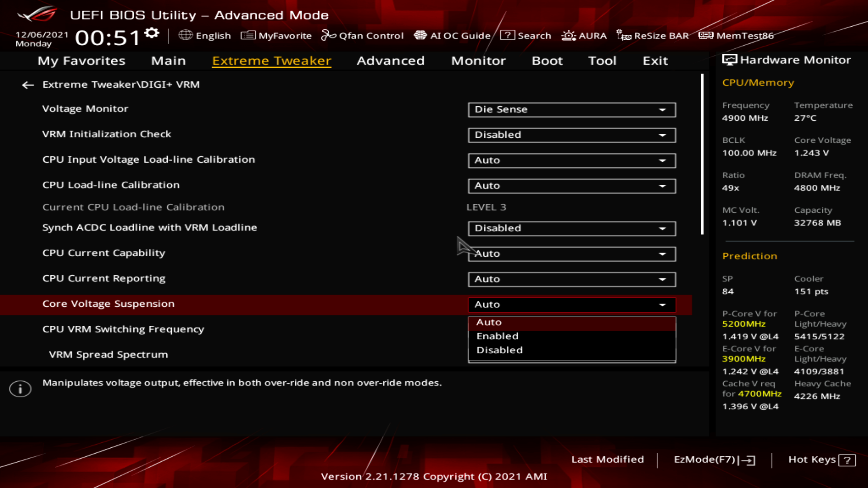This screenshot has height=488, width=868.
Task: Expand VRM Initialization Check dropdown
Action: (x=571, y=135)
